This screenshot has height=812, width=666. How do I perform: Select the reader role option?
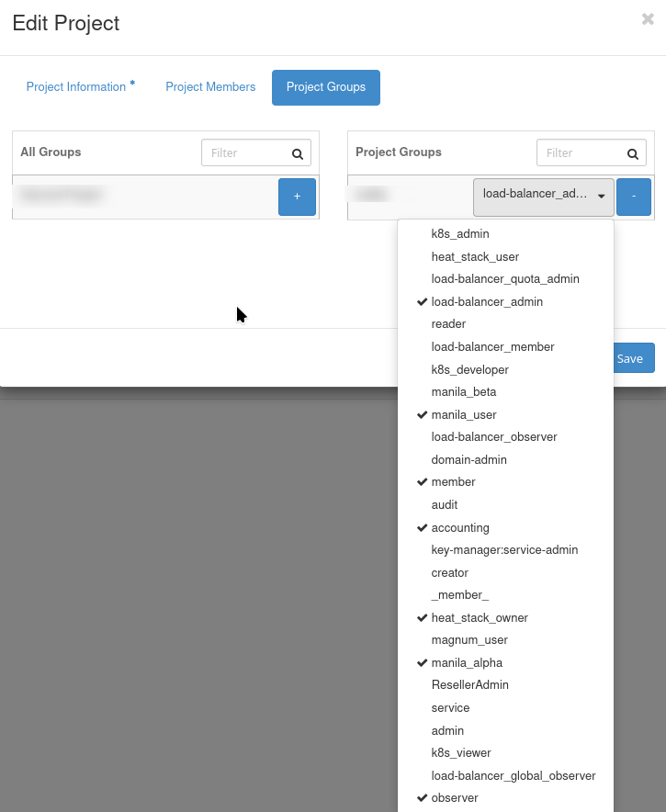point(448,324)
